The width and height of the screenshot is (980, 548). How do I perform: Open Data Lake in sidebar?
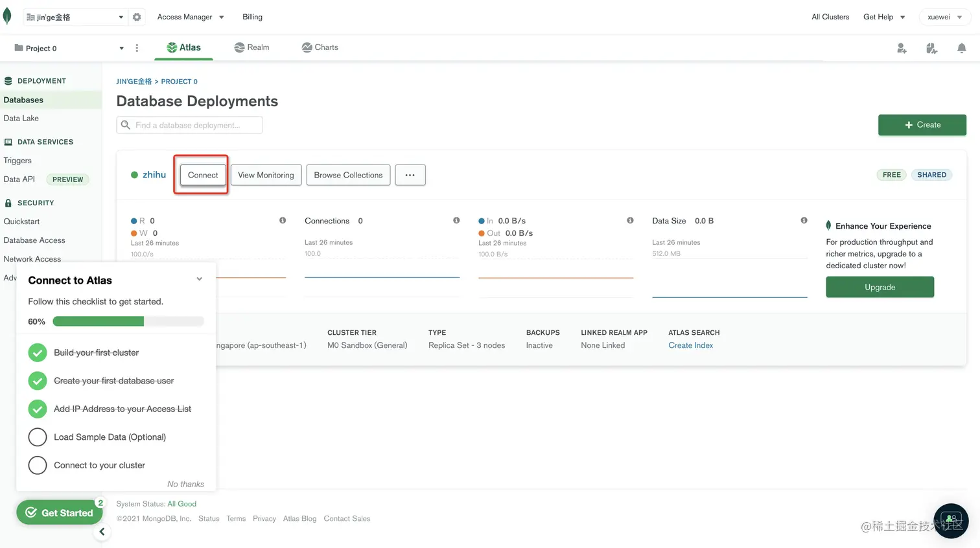point(21,118)
